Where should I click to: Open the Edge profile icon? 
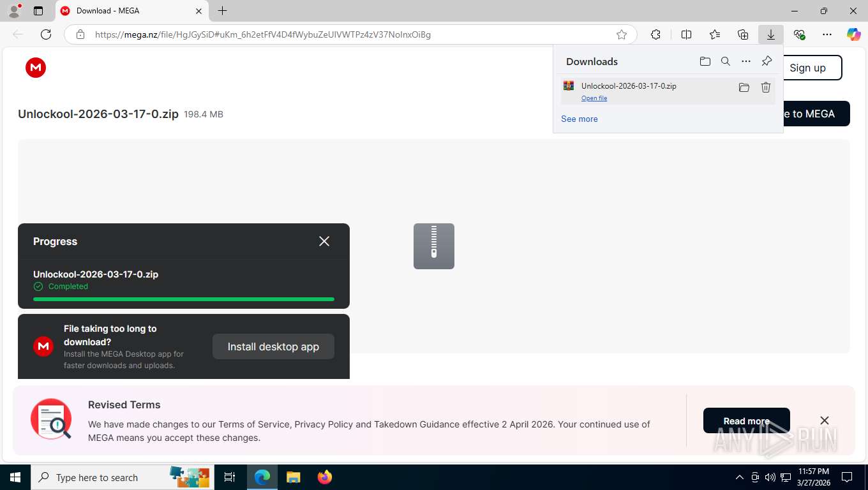[x=14, y=11]
